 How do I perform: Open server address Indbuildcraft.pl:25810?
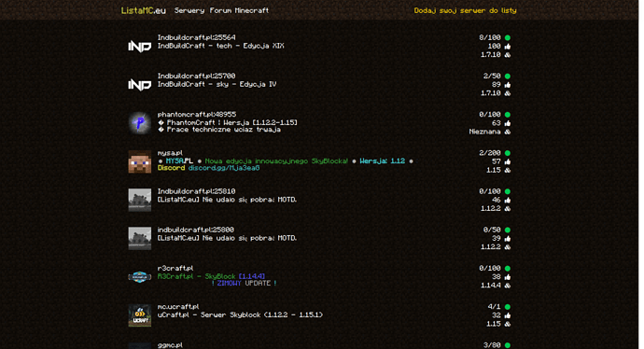(196, 191)
